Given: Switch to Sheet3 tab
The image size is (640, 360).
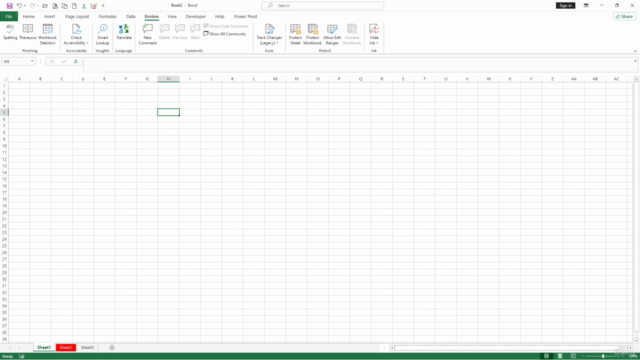Looking at the screenshot, I should [x=87, y=347].
